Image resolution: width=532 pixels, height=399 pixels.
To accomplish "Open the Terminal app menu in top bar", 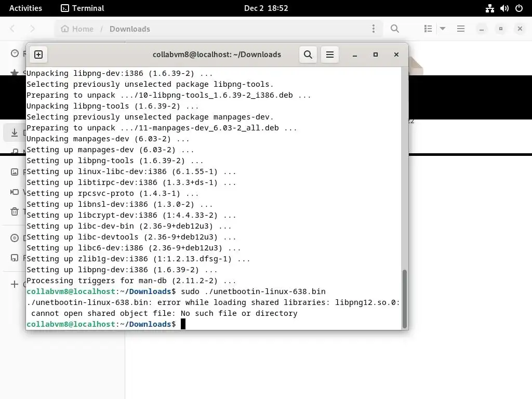I will (83, 8).
